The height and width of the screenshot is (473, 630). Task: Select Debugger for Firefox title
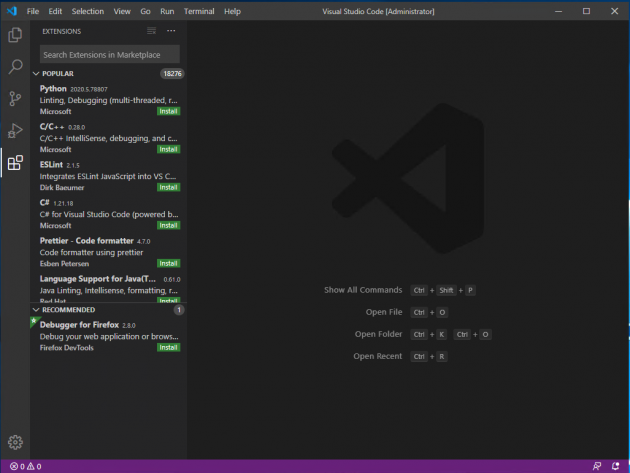pyautogui.click(x=79, y=325)
